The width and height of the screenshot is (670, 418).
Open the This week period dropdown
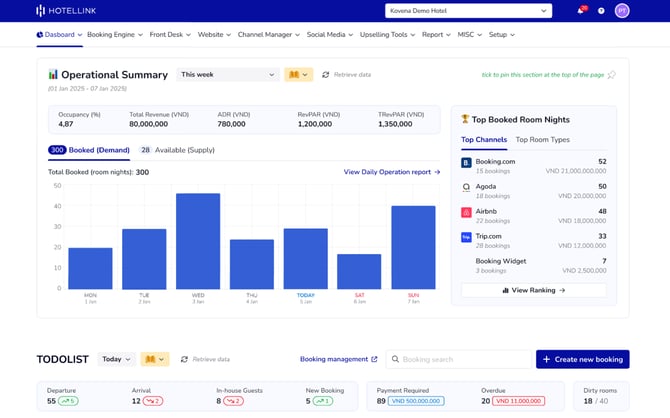[x=227, y=74]
